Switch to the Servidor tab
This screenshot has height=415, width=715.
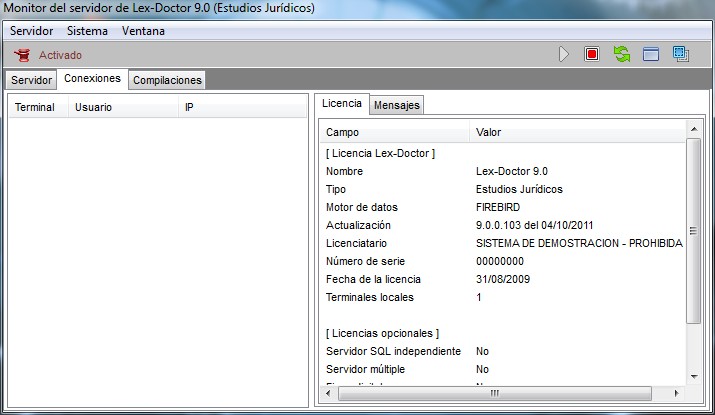(31, 80)
